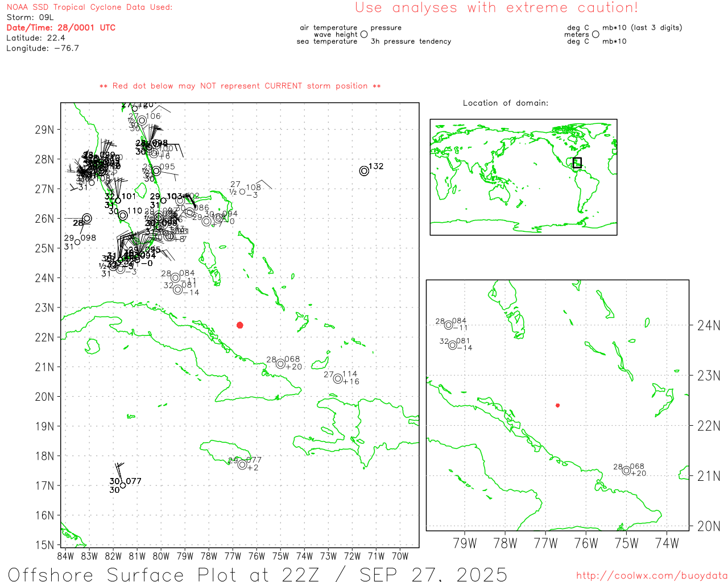The image size is (728, 582).
Task: Click the 'Use analyses with extreme caution!' warning
Action: click(x=497, y=7)
